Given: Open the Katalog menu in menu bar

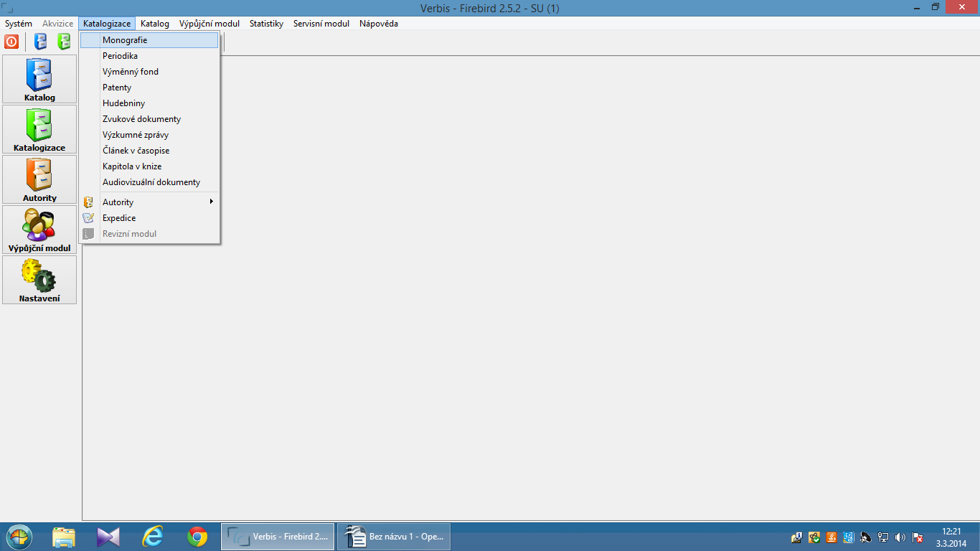Looking at the screenshot, I should [x=155, y=24].
